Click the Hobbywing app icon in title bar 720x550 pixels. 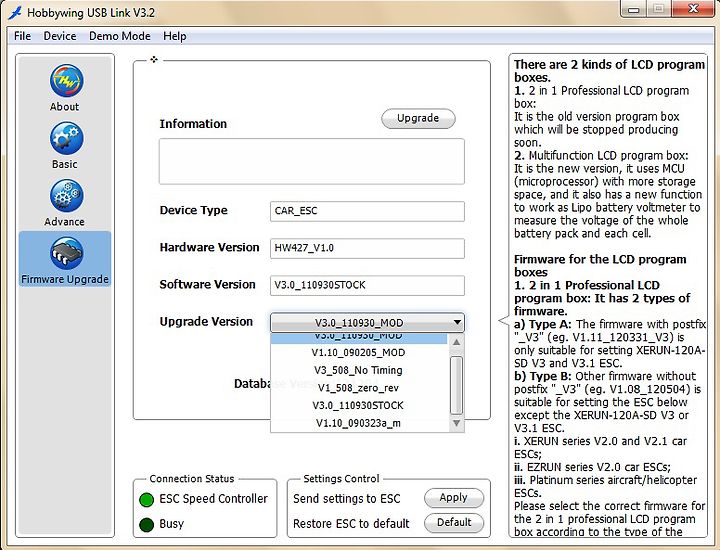tap(15, 12)
